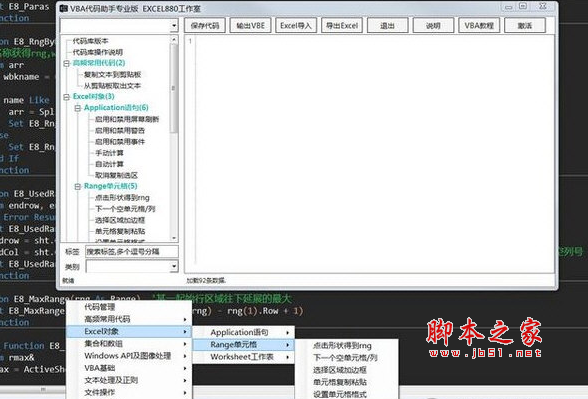
Task: Click the 导出Excel button
Action: pyautogui.click(x=342, y=26)
